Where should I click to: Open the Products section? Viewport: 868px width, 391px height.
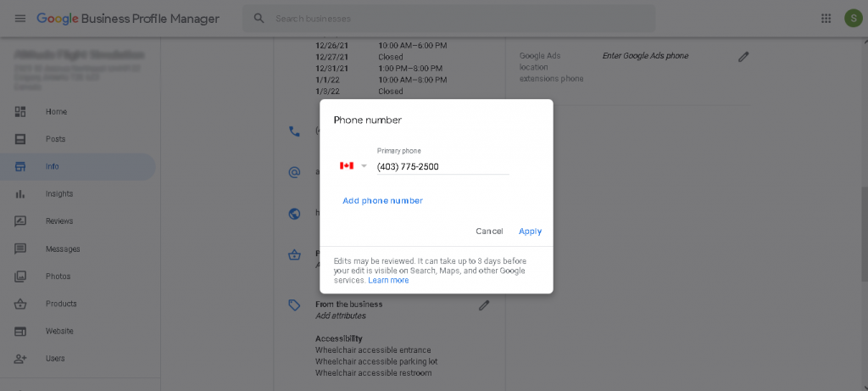coord(61,304)
